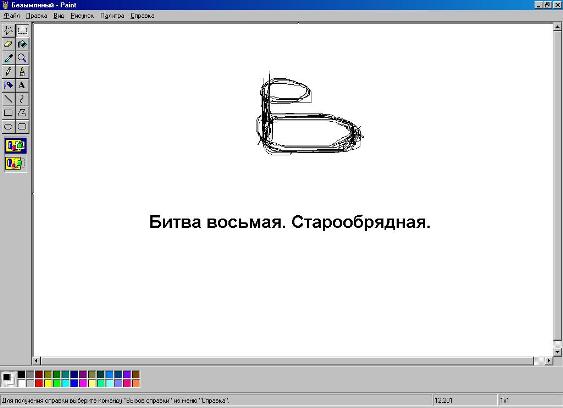Select the maroon palette swatch
Viewport: 563px width, 408px height.
click(39, 375)
